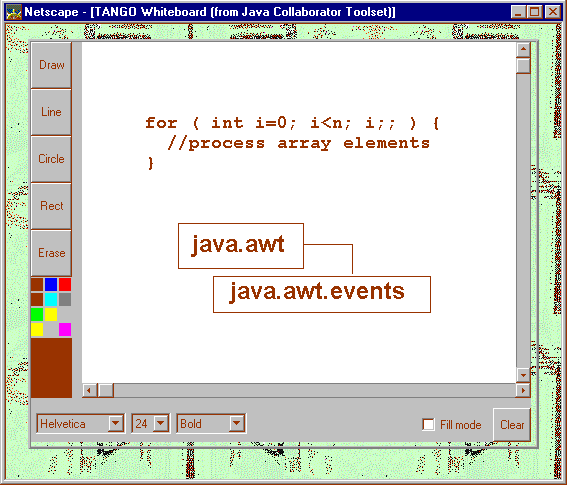This screenshot has height=485, width=567.
Task: Choose the cyan color swatch
Action: (51, 299)
